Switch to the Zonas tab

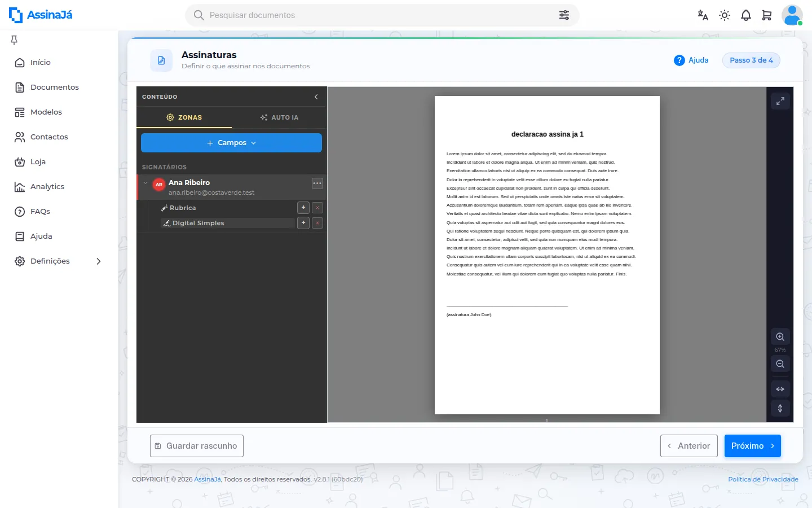click(x=184, y=117)
